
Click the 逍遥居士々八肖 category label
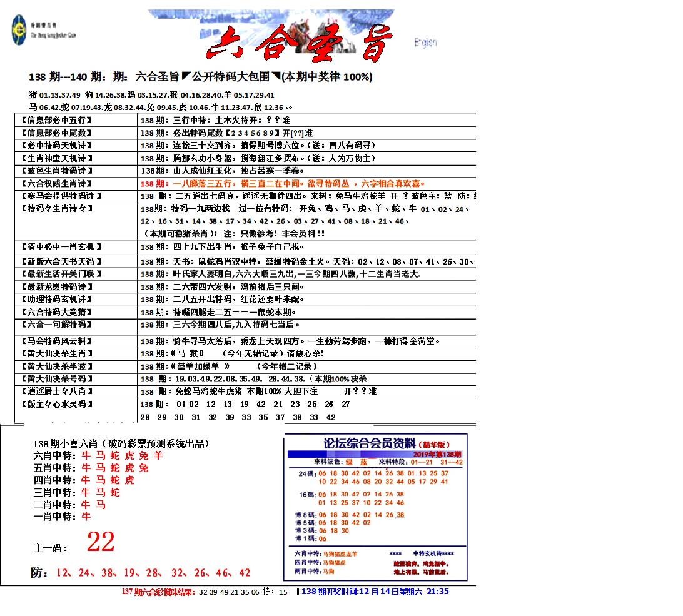coord(56,391)
